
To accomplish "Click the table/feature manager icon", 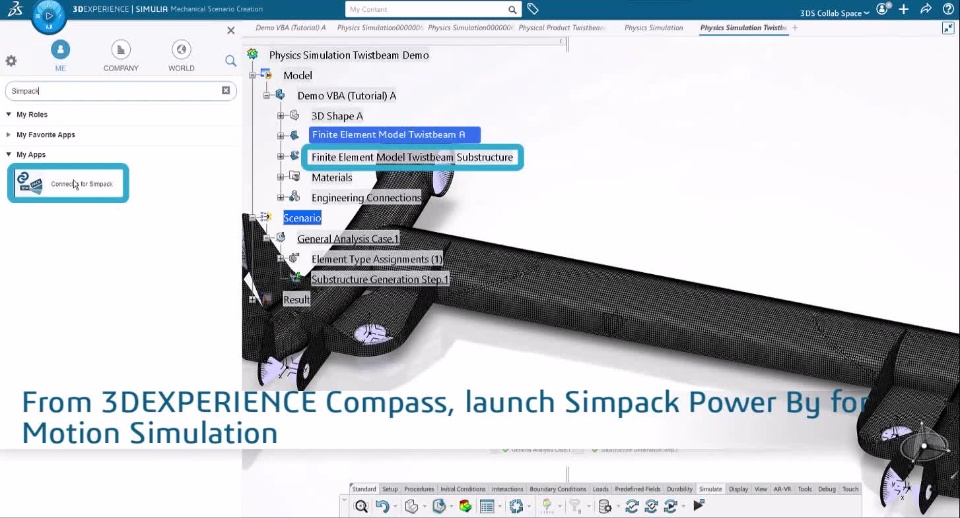I will click(487, 506).
